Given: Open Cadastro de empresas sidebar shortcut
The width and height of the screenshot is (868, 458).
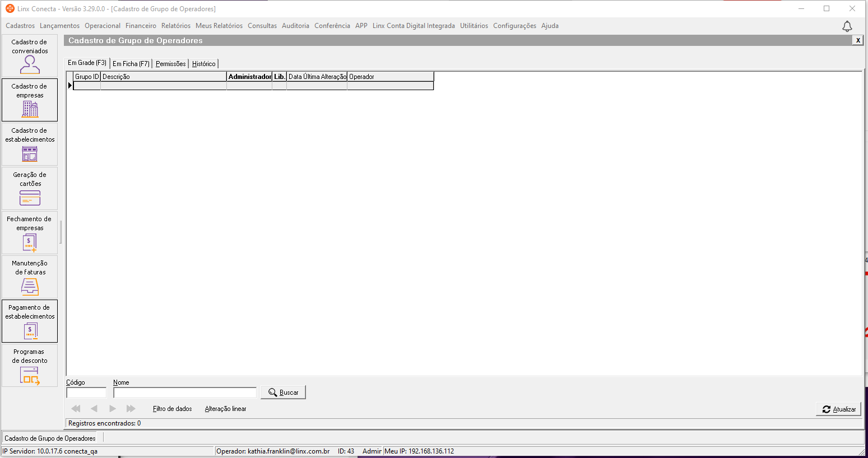Looking at the screenshot, I should coord(30,100).
